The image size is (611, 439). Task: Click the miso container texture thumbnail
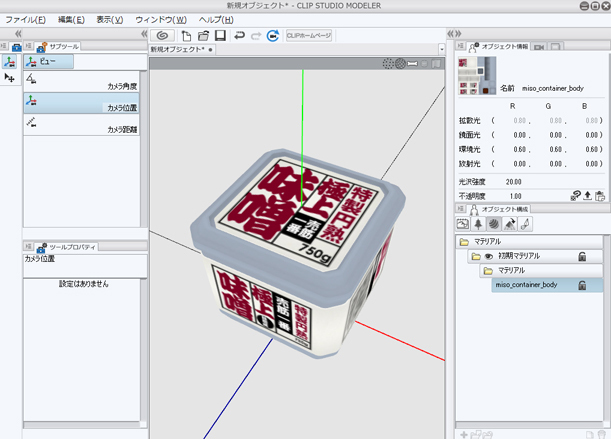tap(477, 76)
